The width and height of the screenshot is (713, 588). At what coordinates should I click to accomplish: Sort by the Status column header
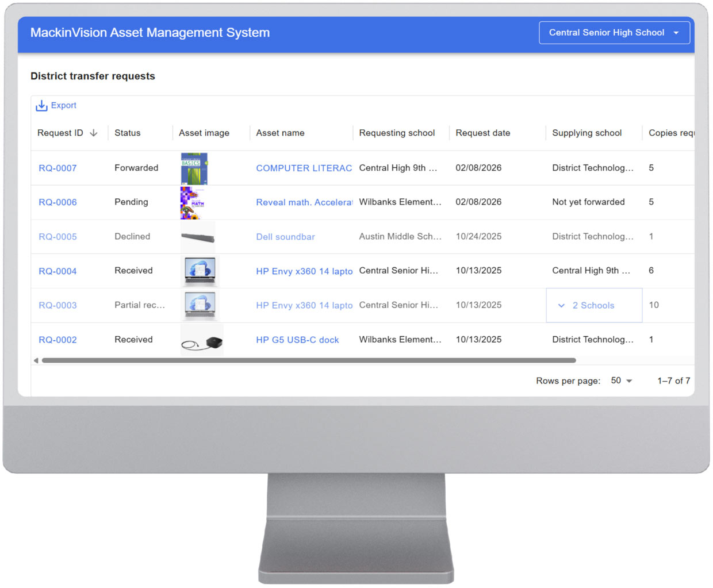point(127,133)
